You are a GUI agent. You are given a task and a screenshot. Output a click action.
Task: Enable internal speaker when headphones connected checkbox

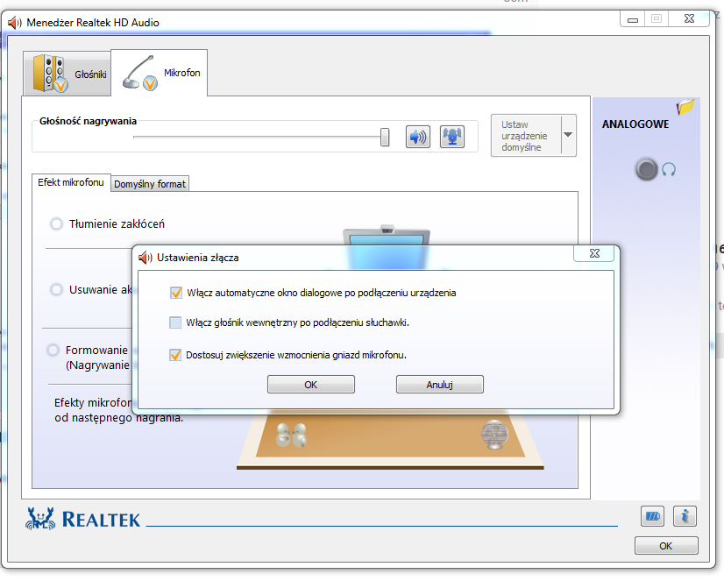[x=175, y=322]
